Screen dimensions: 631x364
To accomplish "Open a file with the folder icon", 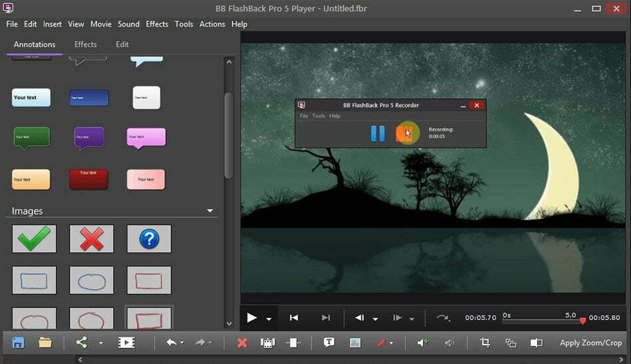I will pyautogui.click(x=45, y=343).
